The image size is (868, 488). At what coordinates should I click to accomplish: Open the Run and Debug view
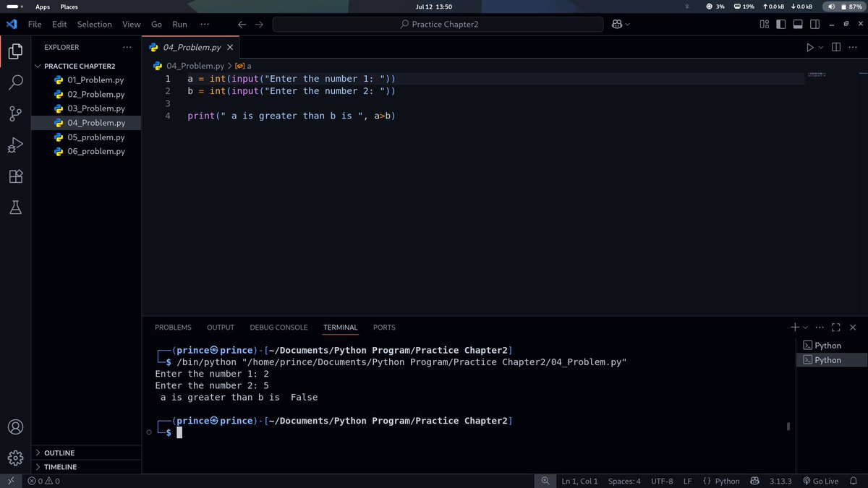(x=15, y=145)
